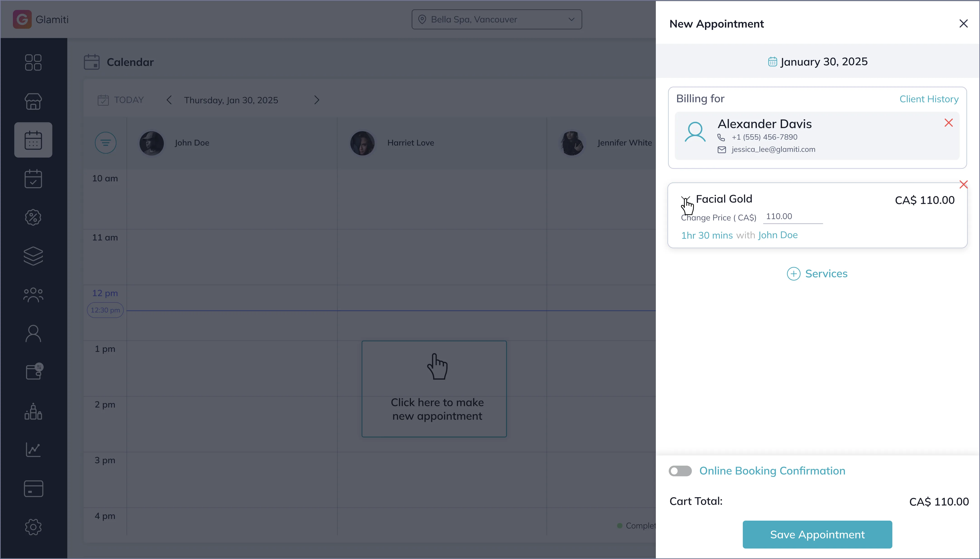The image size is (980, 559).
Task: Click the store icon in sidebar
Action: pos(33,101)
